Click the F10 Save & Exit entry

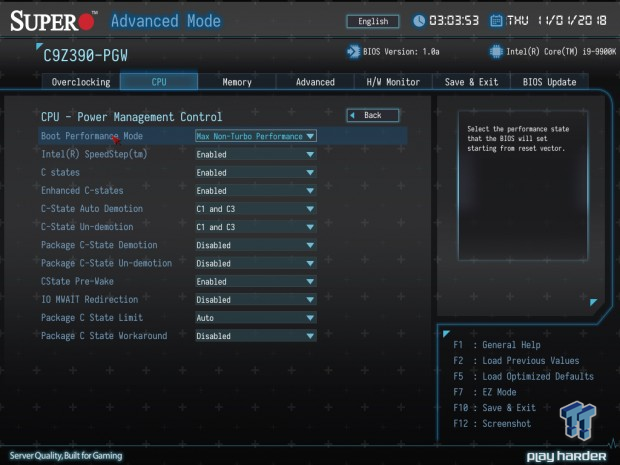[494, 408]
